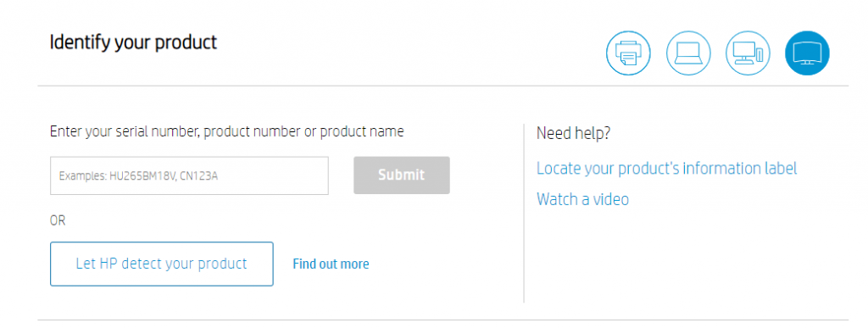Screen dimensions: 868x328
Task: Click the Identify your product heading
Action: [x=133, y=42]
